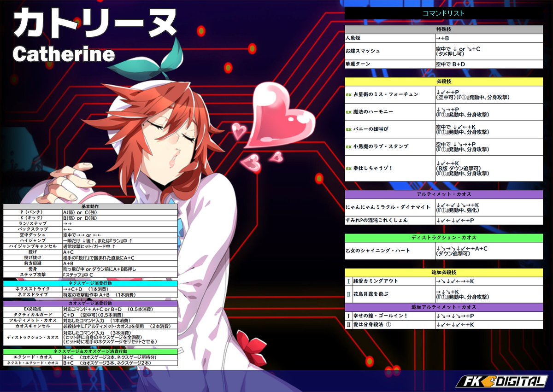The height and width of the screenshot is (392, 553).
Task: Click the タクティカルガード row label
Action: click(x=33, y=315)
